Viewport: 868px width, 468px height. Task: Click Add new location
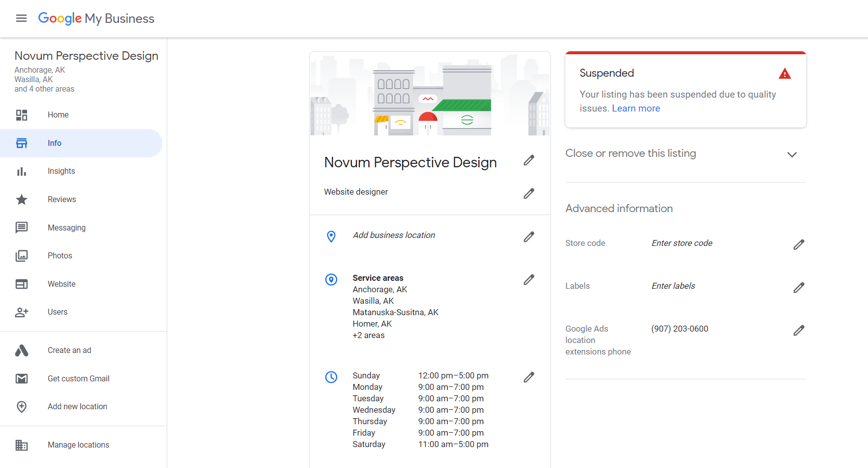coord(77,406)
